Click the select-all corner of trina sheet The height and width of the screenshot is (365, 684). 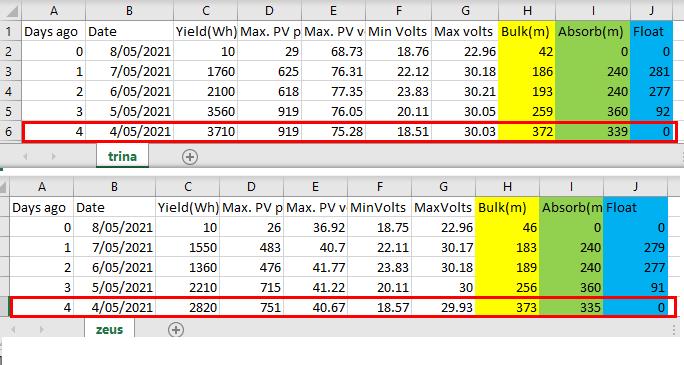click(10, 10)
